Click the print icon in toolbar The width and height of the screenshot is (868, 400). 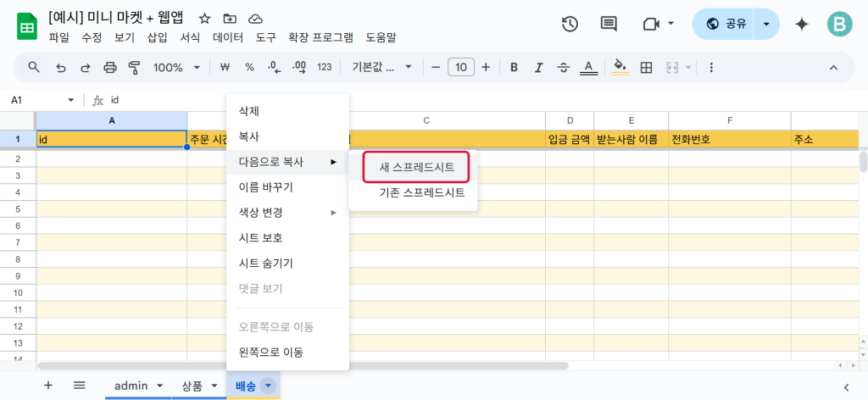[x=109, y=67]
